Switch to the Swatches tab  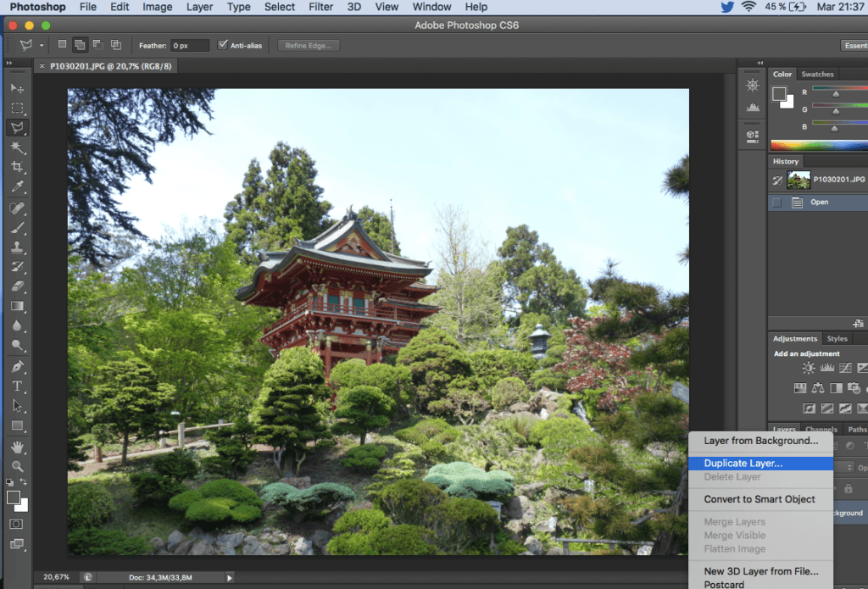tap(817, 75)
